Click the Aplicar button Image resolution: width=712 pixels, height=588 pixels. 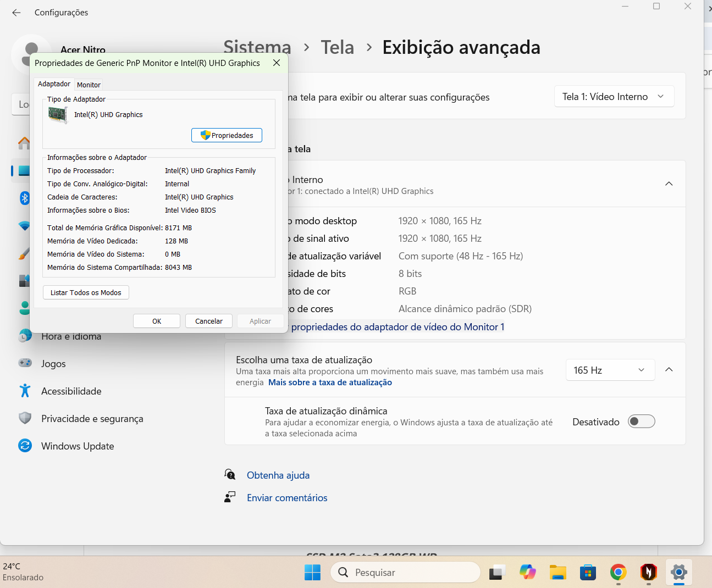tap(260, 321)
